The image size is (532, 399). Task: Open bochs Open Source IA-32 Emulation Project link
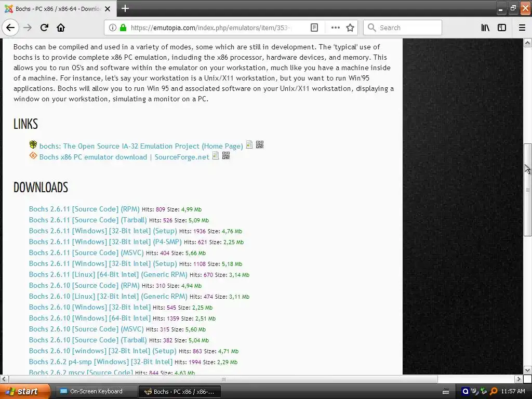pyautogui.click(x=141, y=146)
